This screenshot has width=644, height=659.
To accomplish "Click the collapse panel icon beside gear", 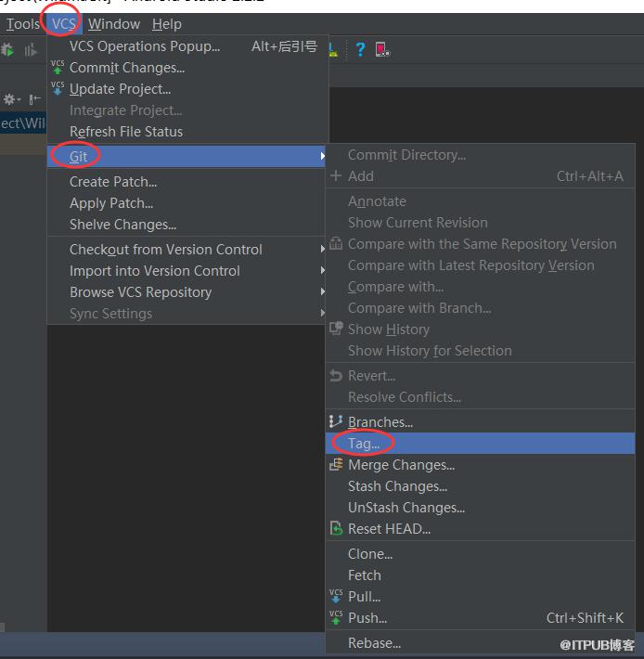I will [34, 99].
